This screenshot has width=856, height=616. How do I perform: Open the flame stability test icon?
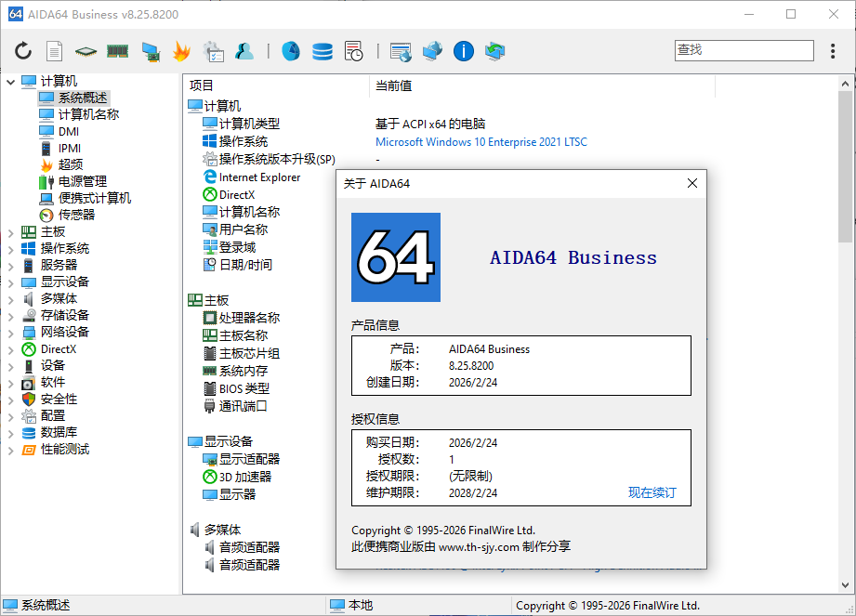tap(180, 51)
